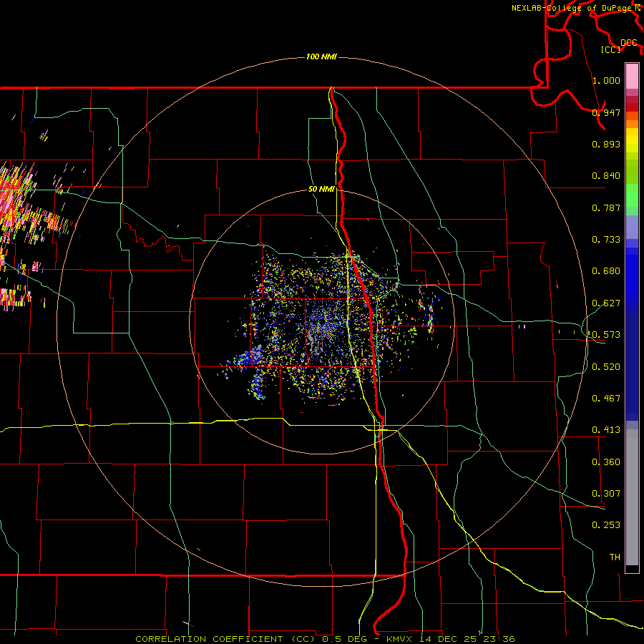Click the 0.680 legend value
The width and height of the screenshot is (644, 644).
(606, 271)
